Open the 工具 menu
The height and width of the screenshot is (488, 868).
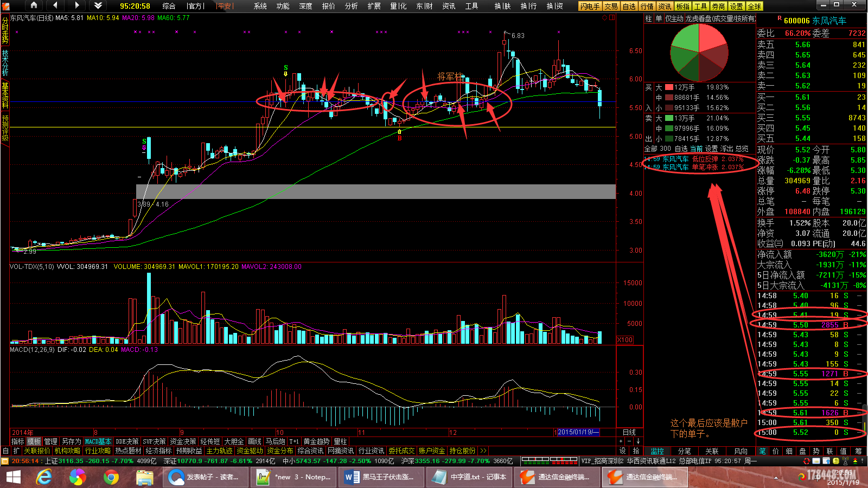pos(472,6)
